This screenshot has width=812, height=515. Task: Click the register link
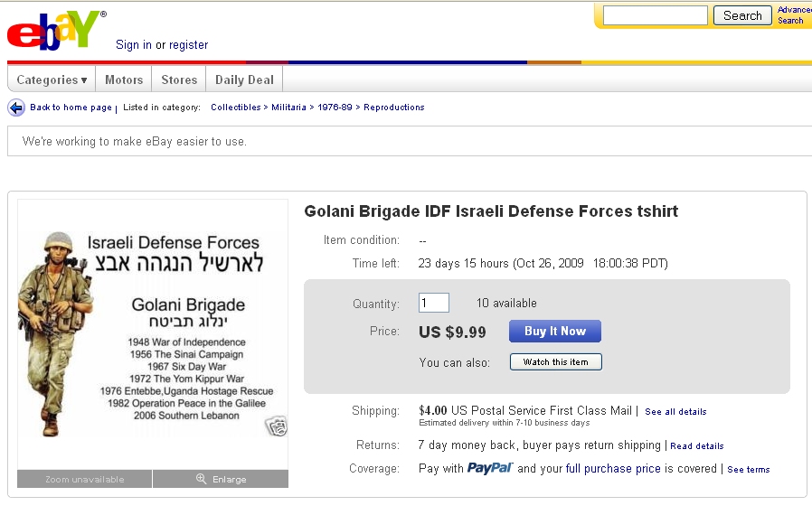[189, 45]
